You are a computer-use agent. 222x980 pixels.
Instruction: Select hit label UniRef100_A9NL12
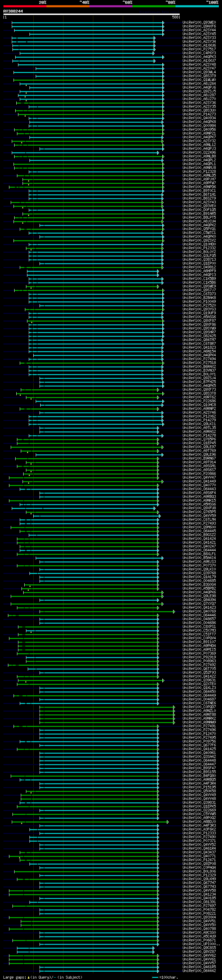pyautogui.click(x=199, y=145)
